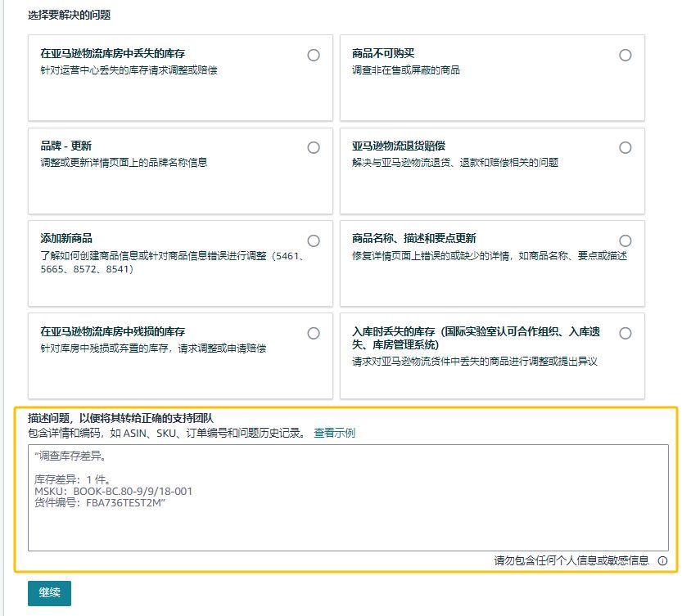Click the 品牌 - 更新 card title
This screenshot has height=616, width=691.
tap(65, 146)
